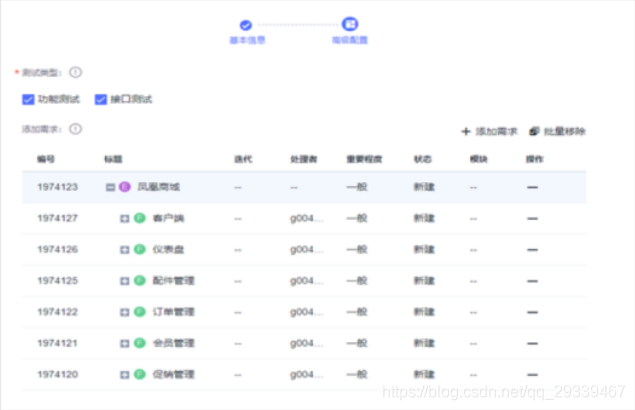Click the 一般 priority cell in row 1974126
The image size is (635, 410).
click(357, 249)
